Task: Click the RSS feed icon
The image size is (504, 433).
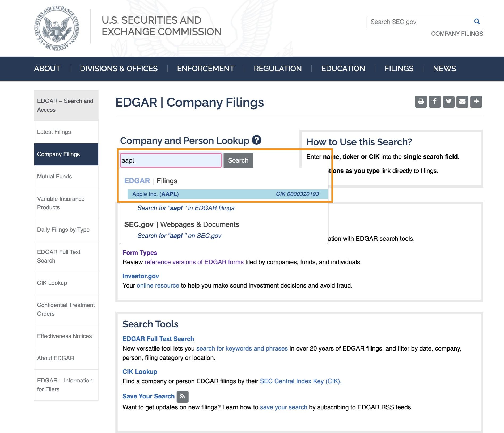Action: click(x=183, y=396)
